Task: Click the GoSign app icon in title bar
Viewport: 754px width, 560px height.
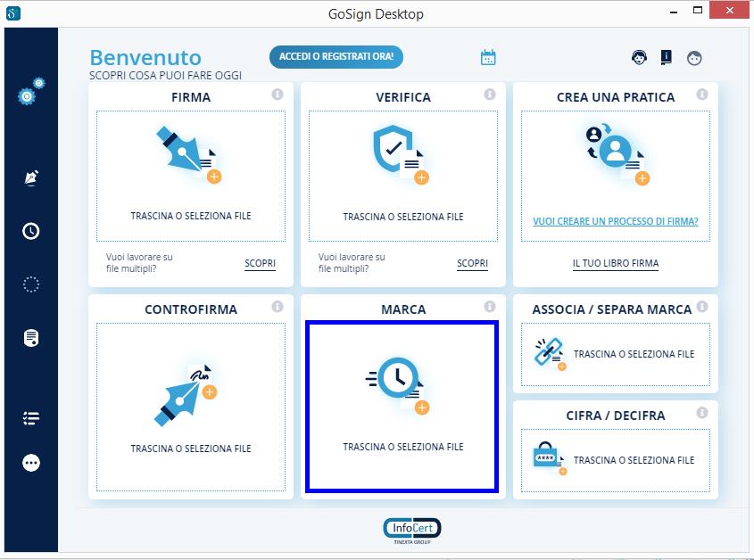Action: pos(13,13)
